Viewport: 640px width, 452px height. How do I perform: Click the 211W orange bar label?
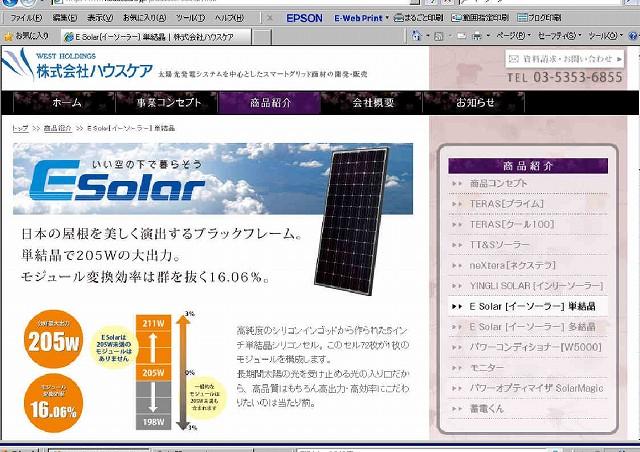tap(153, 323)
